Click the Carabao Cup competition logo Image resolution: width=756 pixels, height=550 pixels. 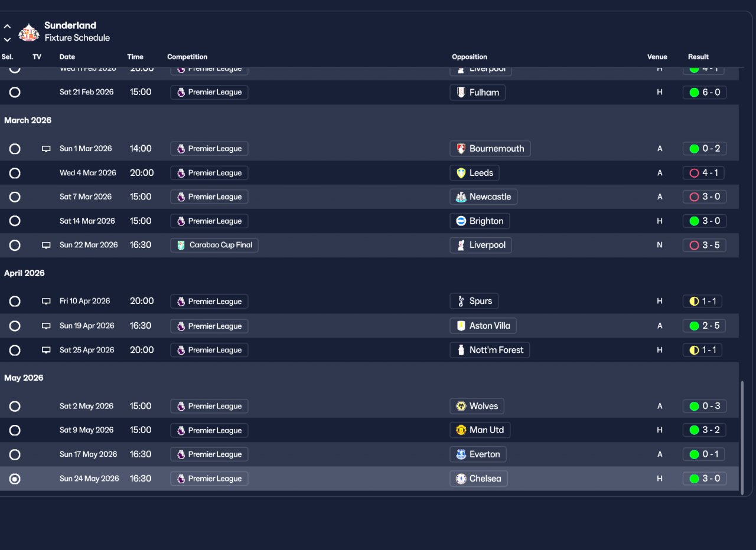point(181,245)
